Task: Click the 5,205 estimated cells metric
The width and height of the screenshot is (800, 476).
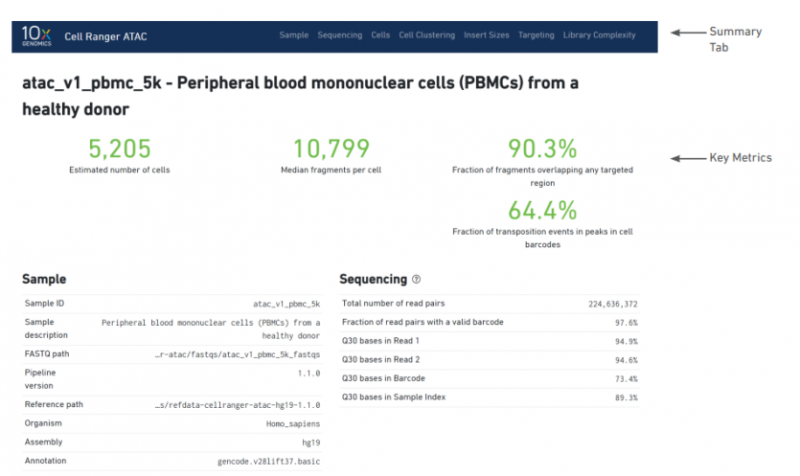Action: [119, 150]
